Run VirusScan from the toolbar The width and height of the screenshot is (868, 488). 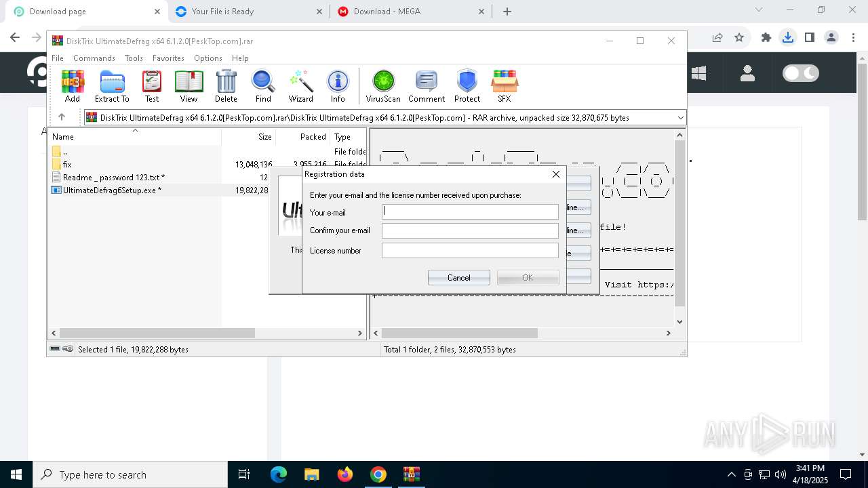pos(383,86)
